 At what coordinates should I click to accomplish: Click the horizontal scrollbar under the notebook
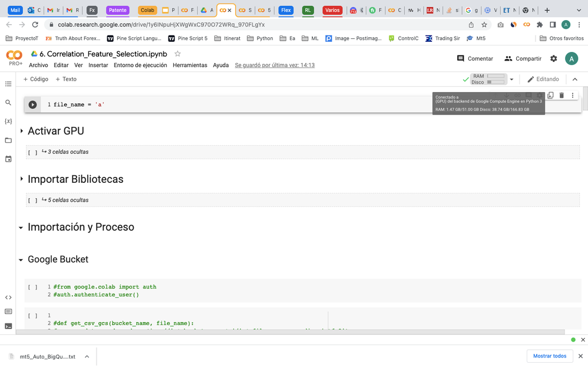(x=290, y=332)
